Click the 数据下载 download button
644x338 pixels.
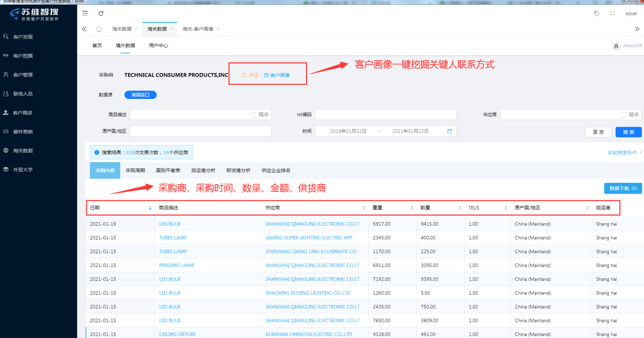622,189
